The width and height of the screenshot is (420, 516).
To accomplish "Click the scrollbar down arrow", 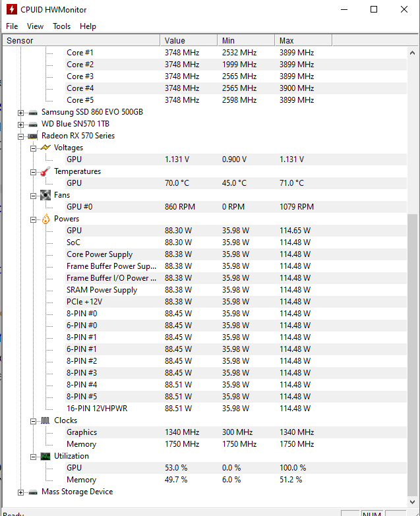I will tap(412, 502).
